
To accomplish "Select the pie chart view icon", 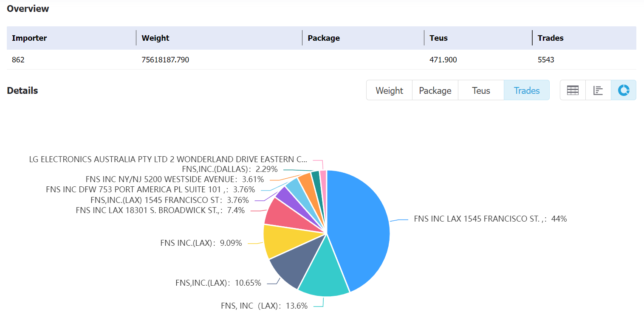I will pyautogui.click(x=624, y=90).
